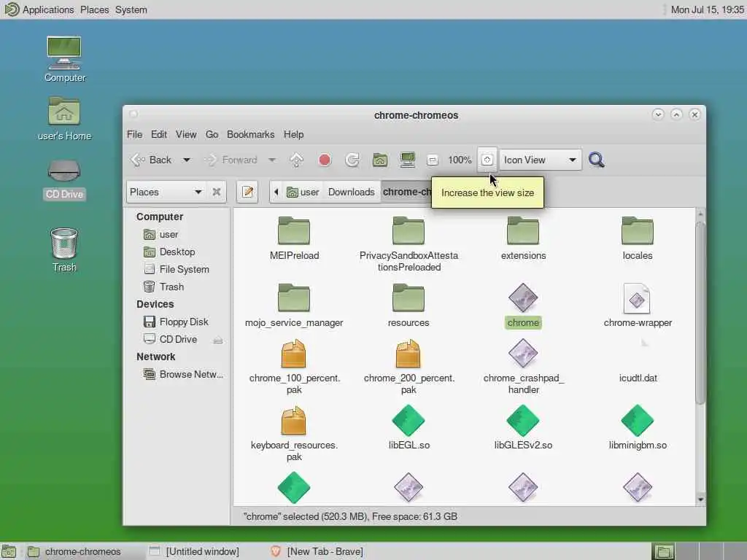
Task: Click the Show Desktop taskbar button
Action: point(9,551)
